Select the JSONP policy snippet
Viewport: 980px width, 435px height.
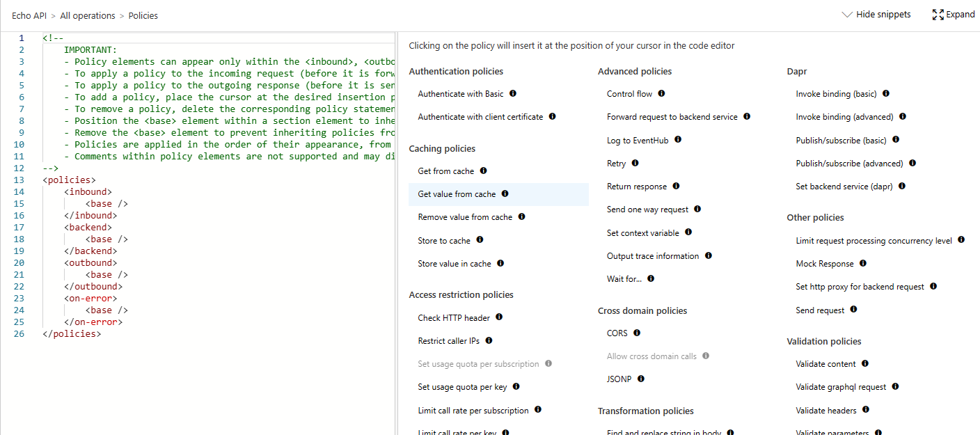click(617, 379)
